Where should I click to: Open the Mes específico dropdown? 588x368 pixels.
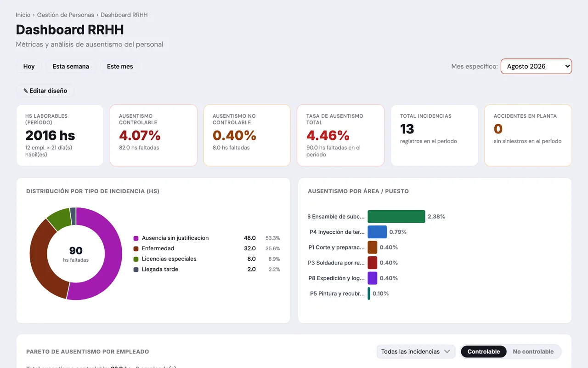tap(536, 66)
